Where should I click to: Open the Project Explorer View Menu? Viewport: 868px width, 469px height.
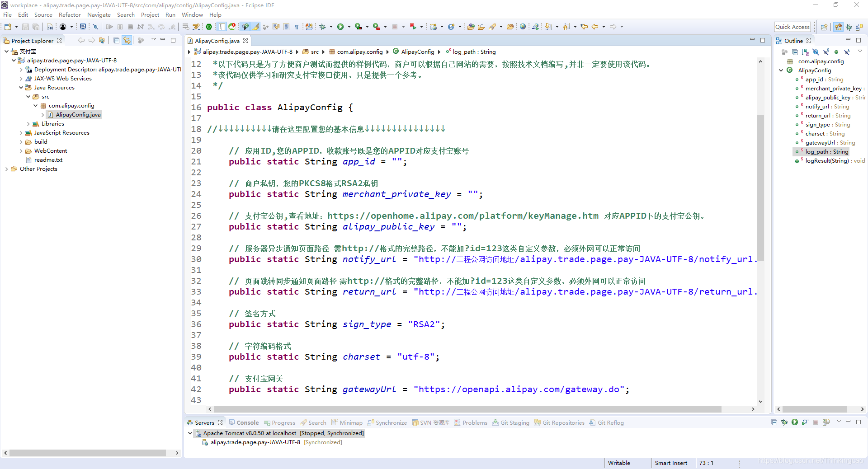153,40
